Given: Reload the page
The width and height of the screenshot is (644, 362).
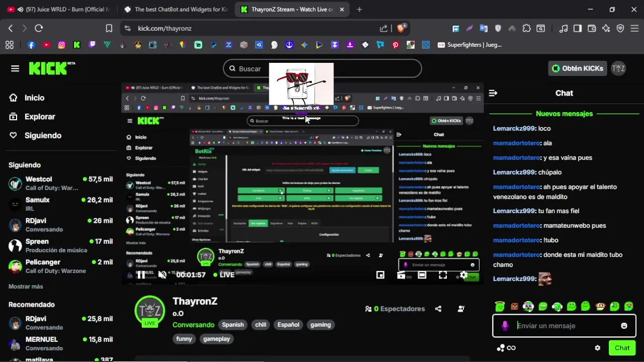Looking at the screenshot, I should click(x=39, y=29).
